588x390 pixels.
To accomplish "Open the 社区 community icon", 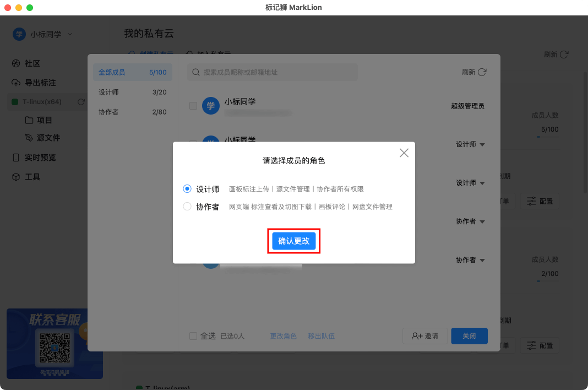I will pyautogui.click(x=16, y=63).
